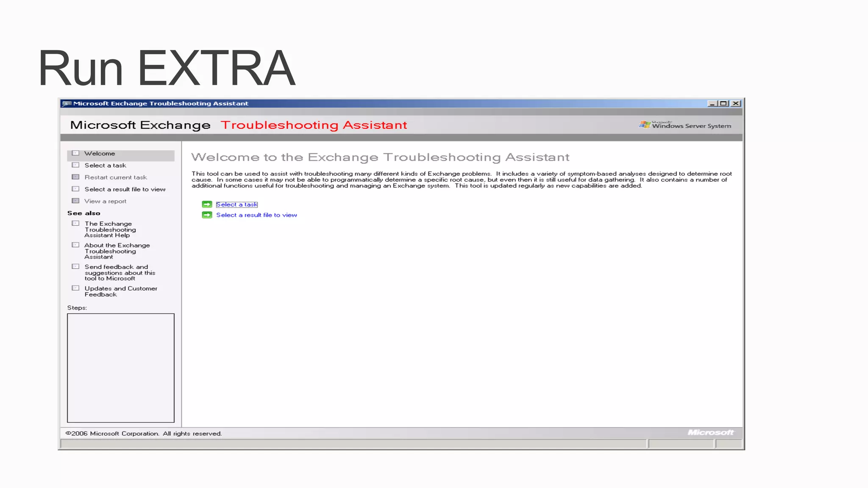Viewport: 868px width, 488px height.
Task: Click icon beside About the Exchange Troubleshooting Assistant
Action: coord(75,245)
